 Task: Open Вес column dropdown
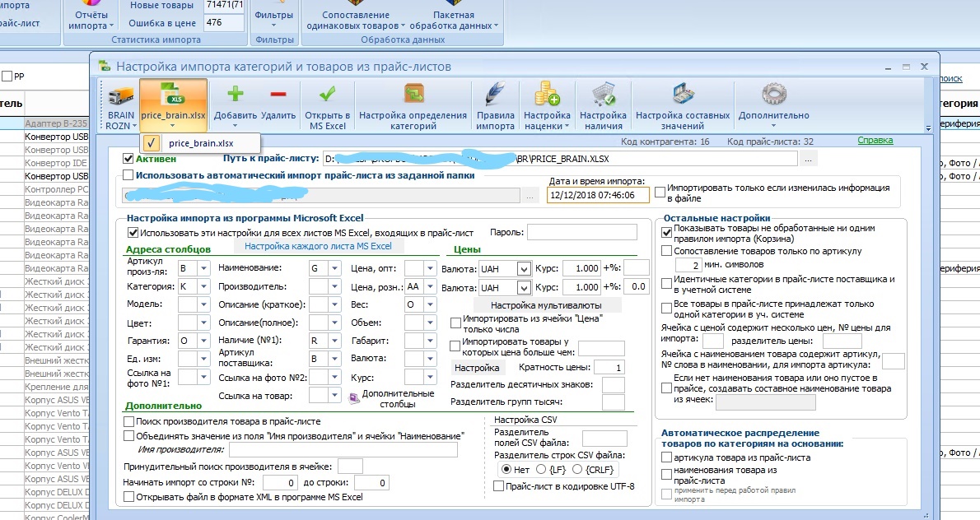[430, 304]
